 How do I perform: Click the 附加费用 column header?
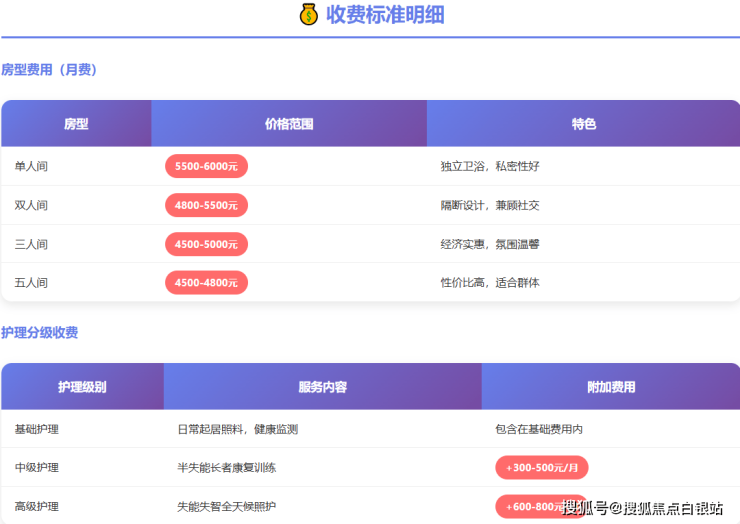tap(611, 387)
